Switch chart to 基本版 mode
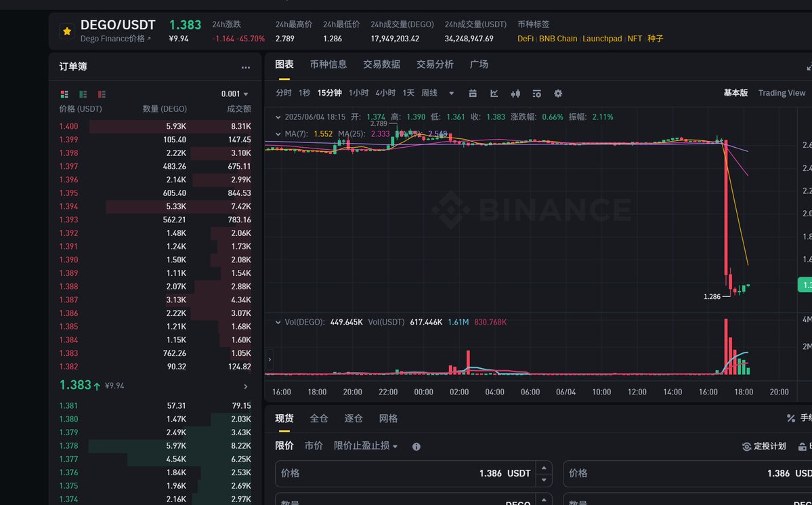812x505 pixels. [x=735, y=93]
